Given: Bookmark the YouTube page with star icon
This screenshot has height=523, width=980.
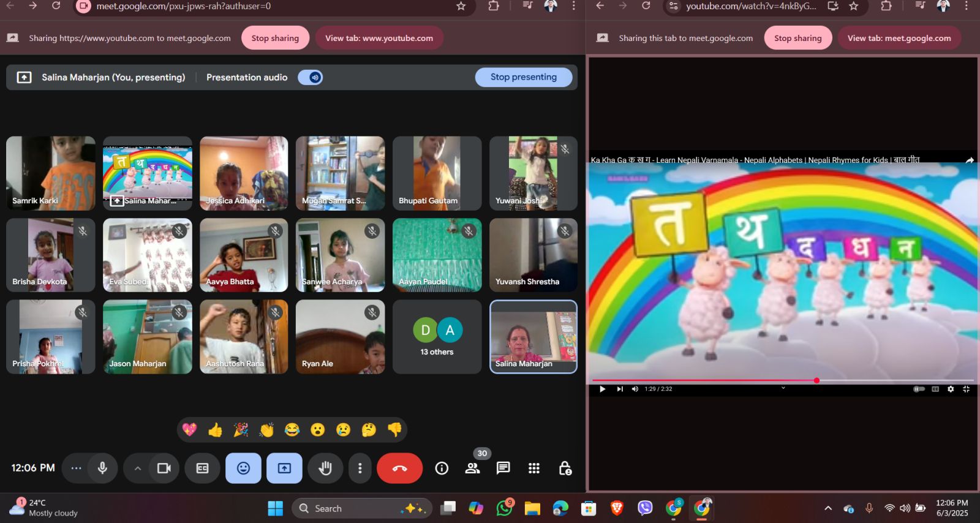Looking at the screenshot, I should (854, 6).
